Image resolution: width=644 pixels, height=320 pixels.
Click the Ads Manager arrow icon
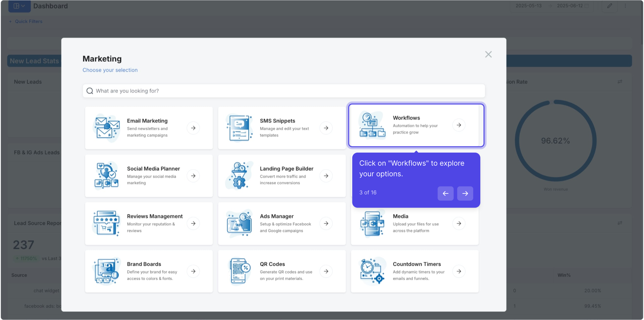(x=326, y=223)
